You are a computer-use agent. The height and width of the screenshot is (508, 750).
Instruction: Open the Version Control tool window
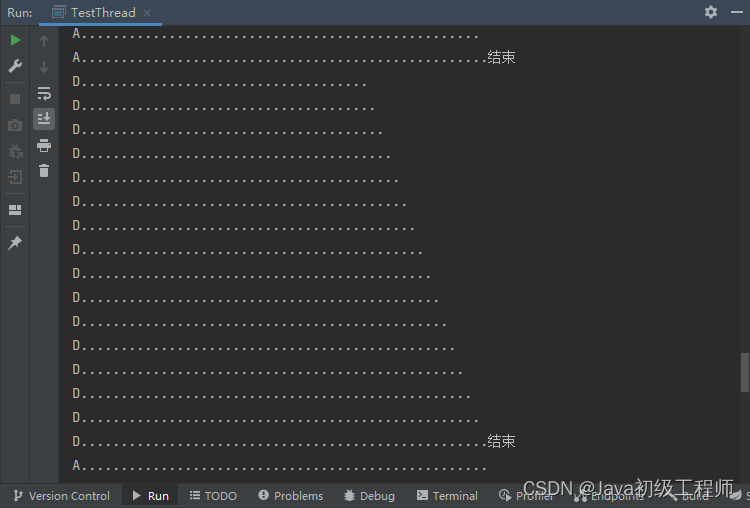click(62, 496)
